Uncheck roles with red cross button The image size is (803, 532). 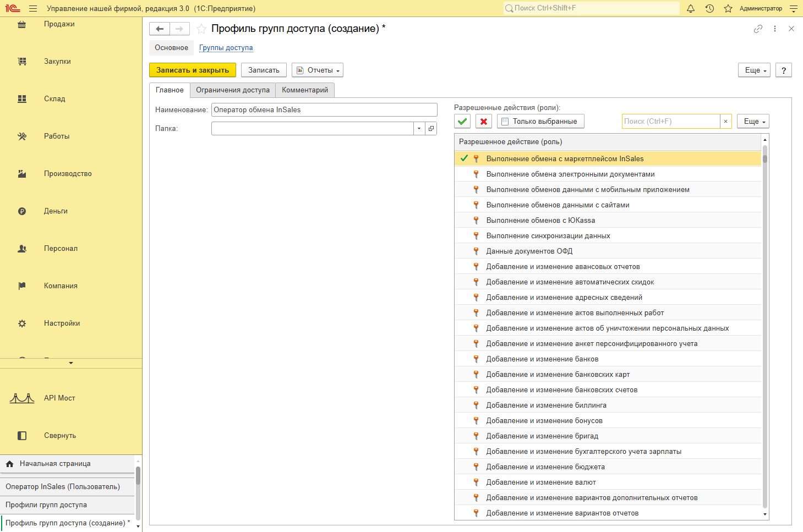(x=484, y=122)
